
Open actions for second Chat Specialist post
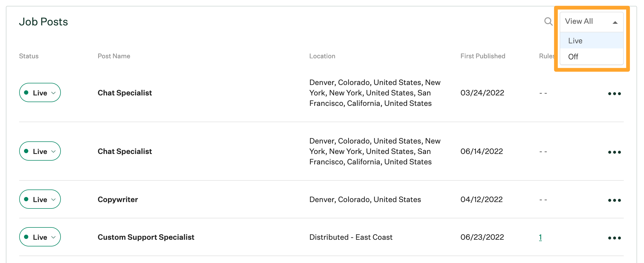[x=614, y=152]
